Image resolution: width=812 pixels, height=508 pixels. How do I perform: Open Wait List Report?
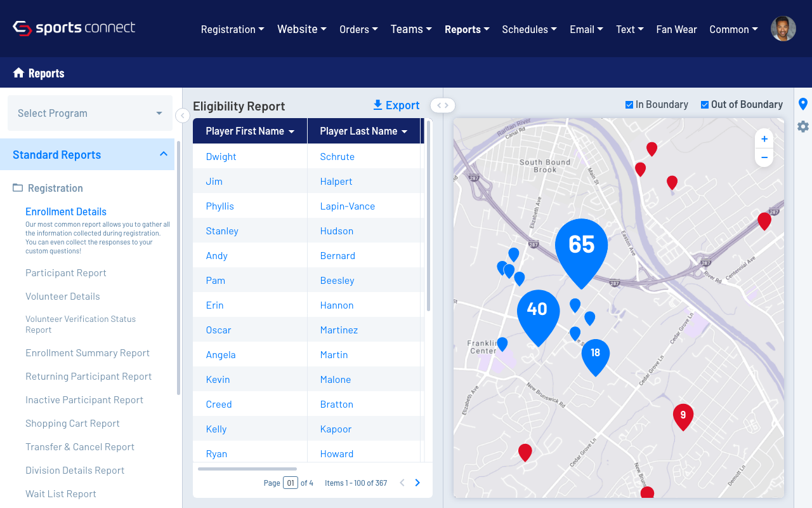(x=61, y=493)
